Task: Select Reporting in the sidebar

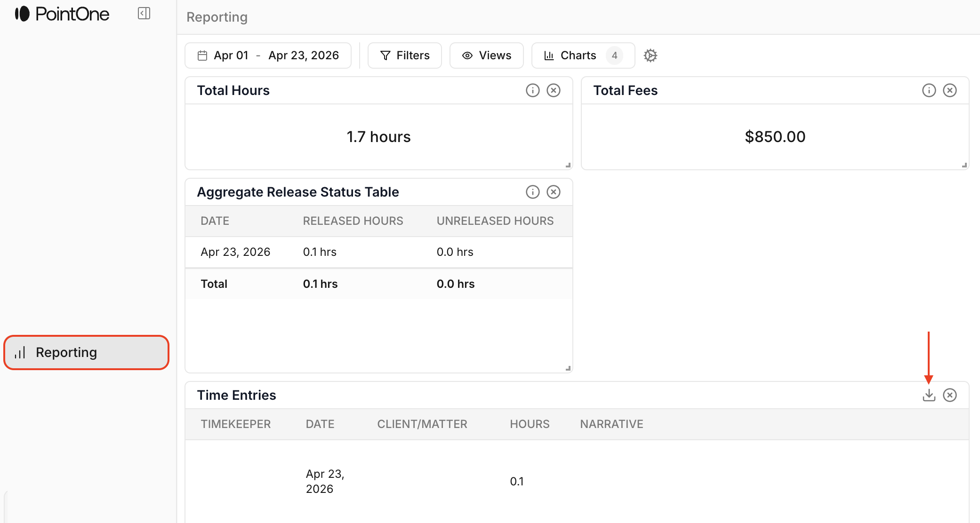Action: tap(87, 352)
